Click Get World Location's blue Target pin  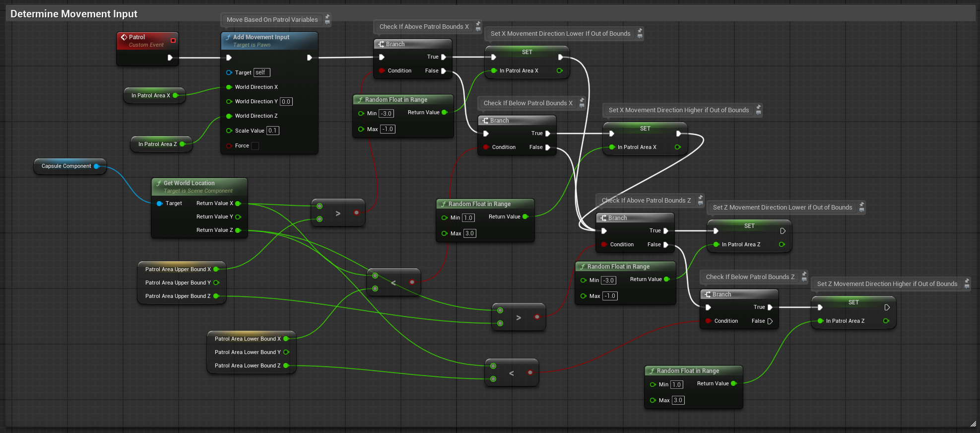(160, 204)
